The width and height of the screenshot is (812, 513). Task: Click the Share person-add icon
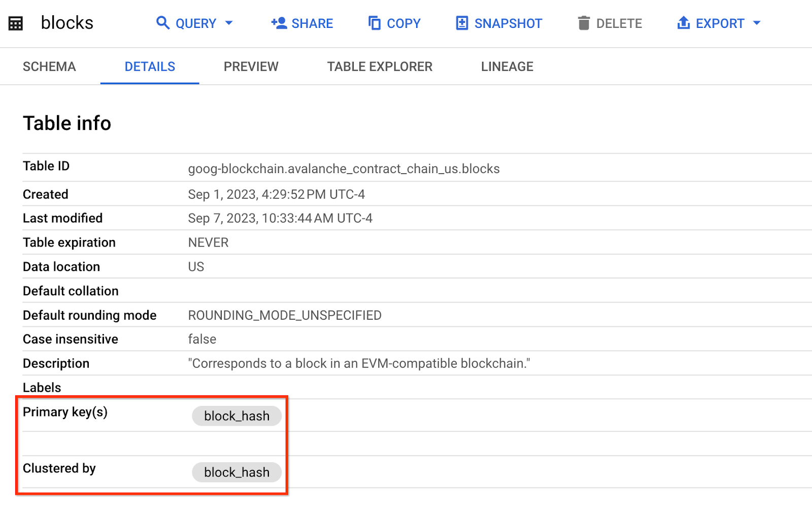click(278, 23)
